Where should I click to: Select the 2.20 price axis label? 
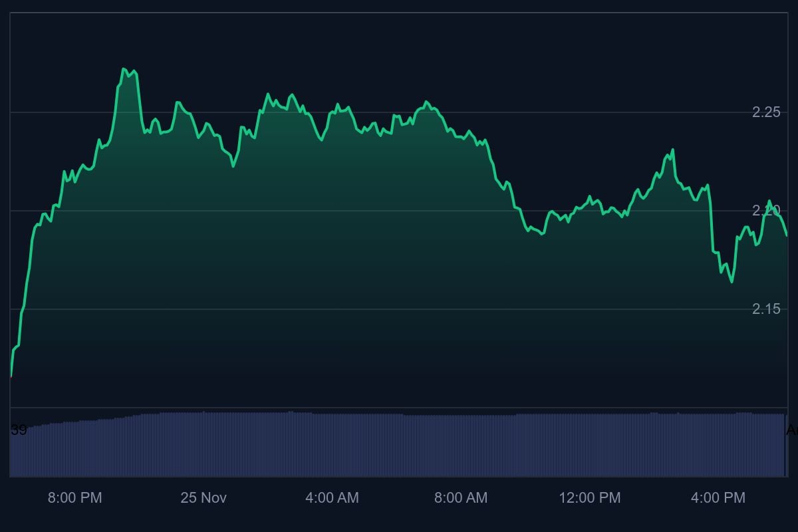pos(766,210)
